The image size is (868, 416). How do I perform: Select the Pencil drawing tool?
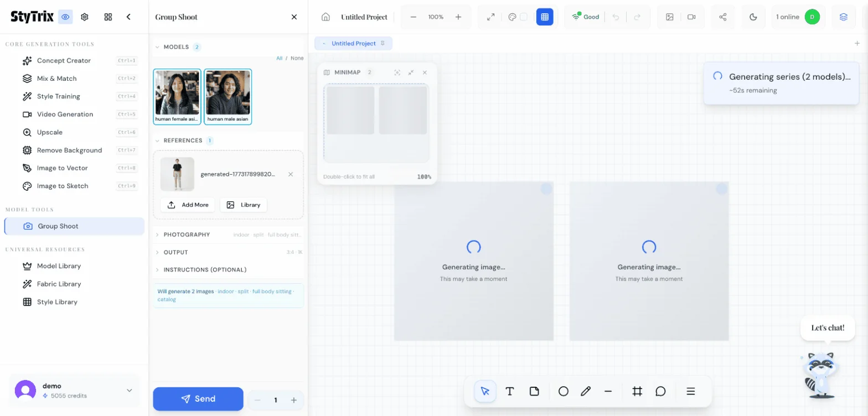pyautogui.click(x=586, y=391)
